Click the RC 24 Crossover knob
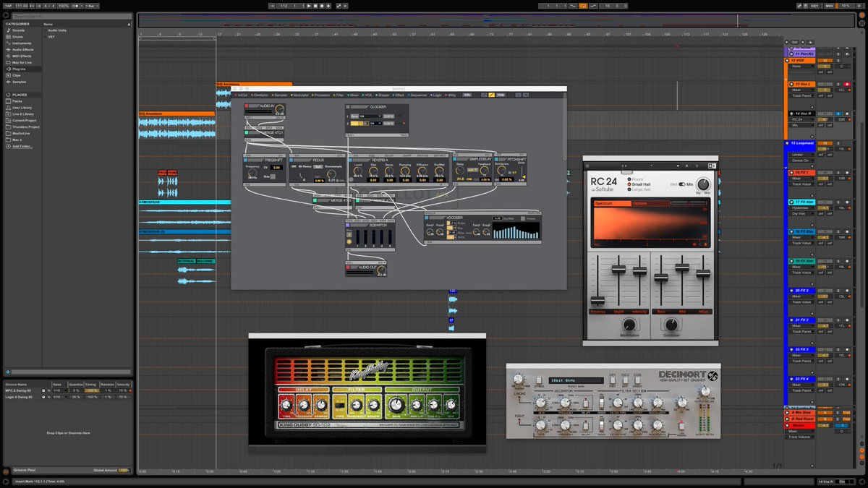 click(x=671, y=325)
